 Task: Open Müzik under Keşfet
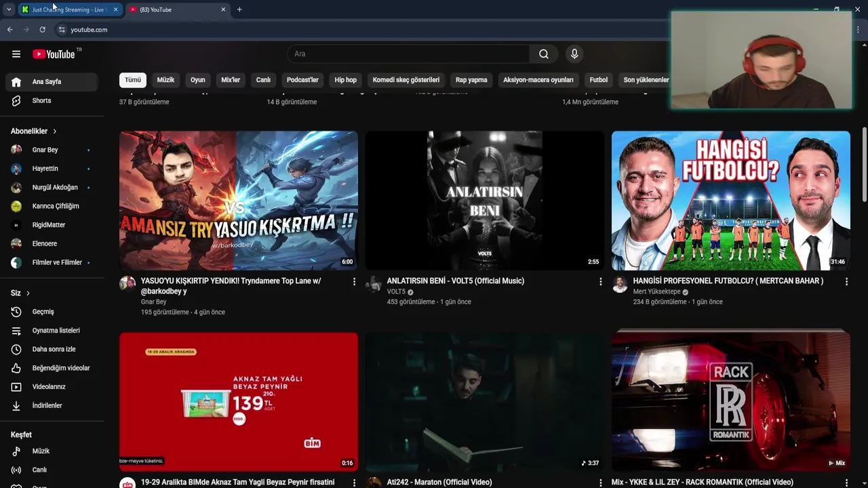[52, 451]
